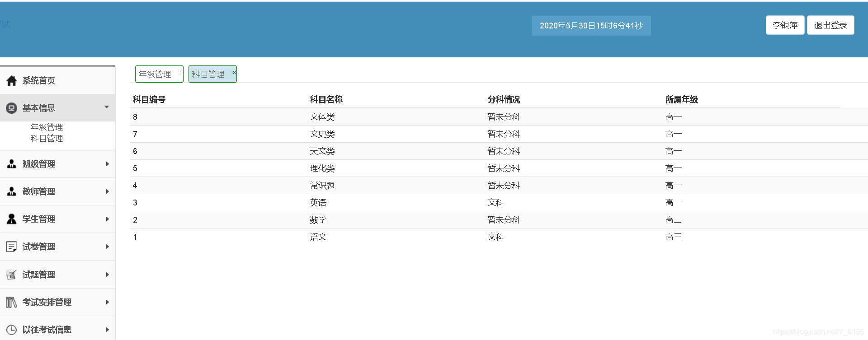
Task: Close the 年级管理 tab
Action: point(181,72)
